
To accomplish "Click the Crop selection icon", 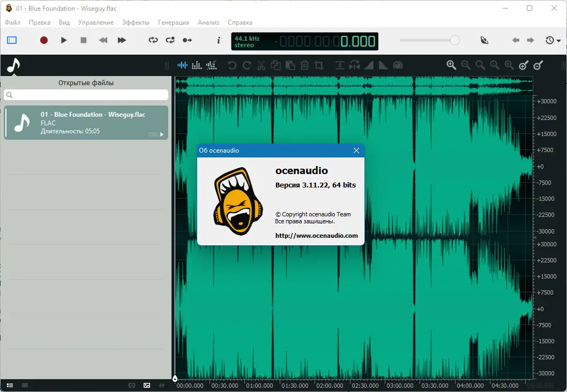I will pyautogui.click(x=319, y=65).
